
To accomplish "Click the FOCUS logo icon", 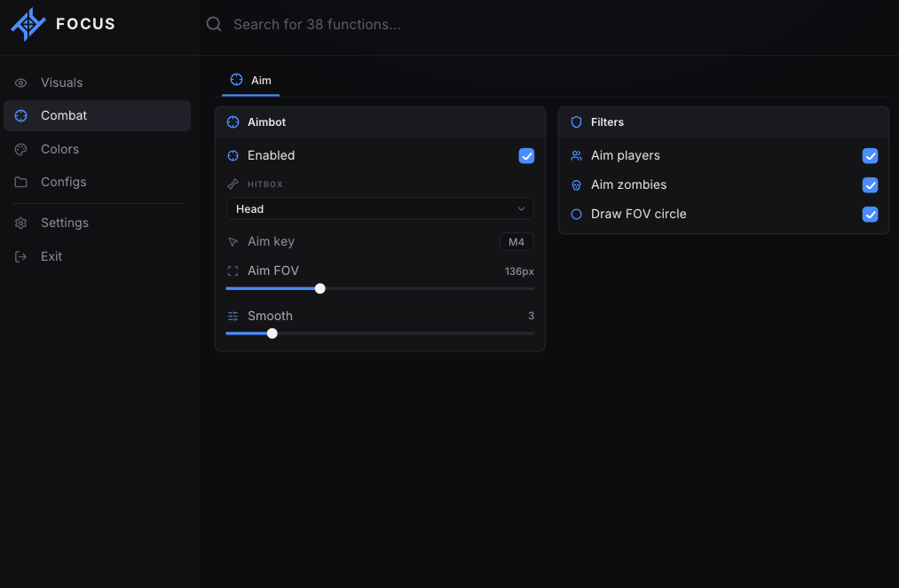I will (x=28, y=24).
